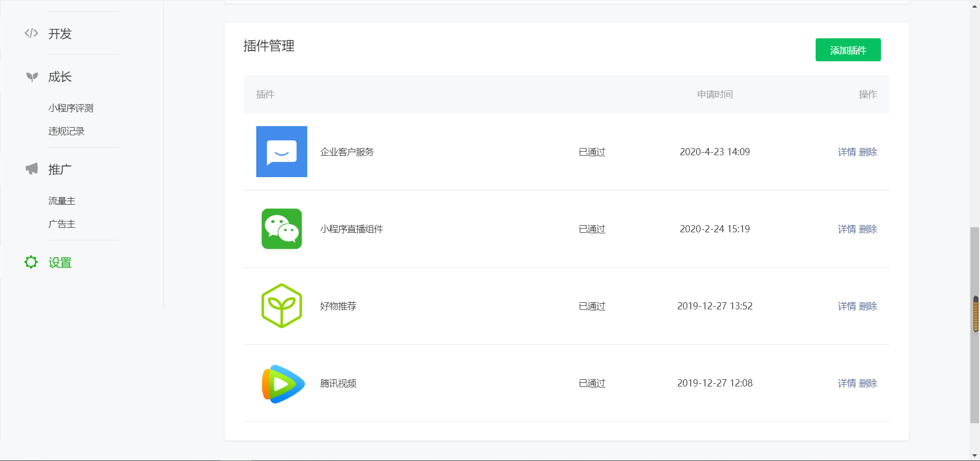View 详情 for 腾讯视频 plugin
The height and width of the screenshot is (461, 980).
tap(847, 383)
